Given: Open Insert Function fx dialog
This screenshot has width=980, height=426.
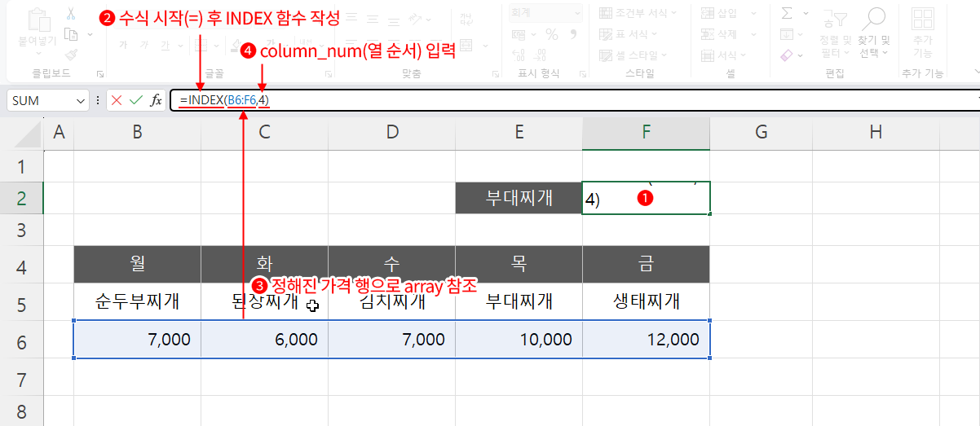Looking at the screenshot, I should click(x=156, y=100).
